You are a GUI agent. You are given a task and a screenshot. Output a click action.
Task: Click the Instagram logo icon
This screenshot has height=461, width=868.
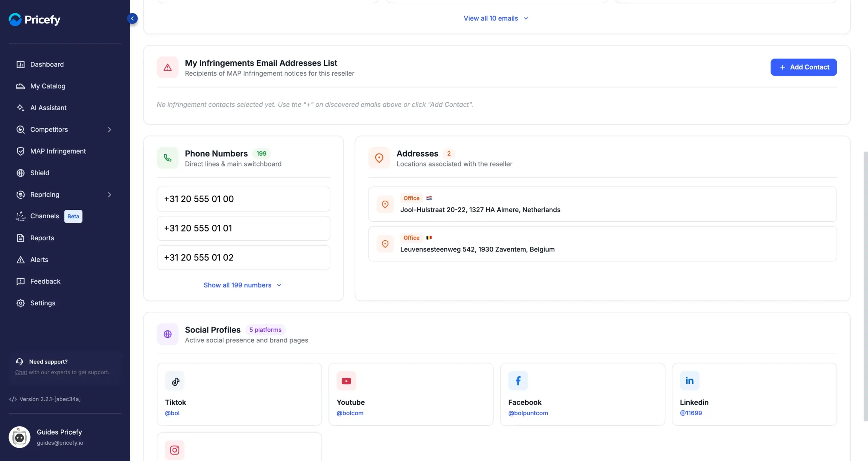(175, 450)
